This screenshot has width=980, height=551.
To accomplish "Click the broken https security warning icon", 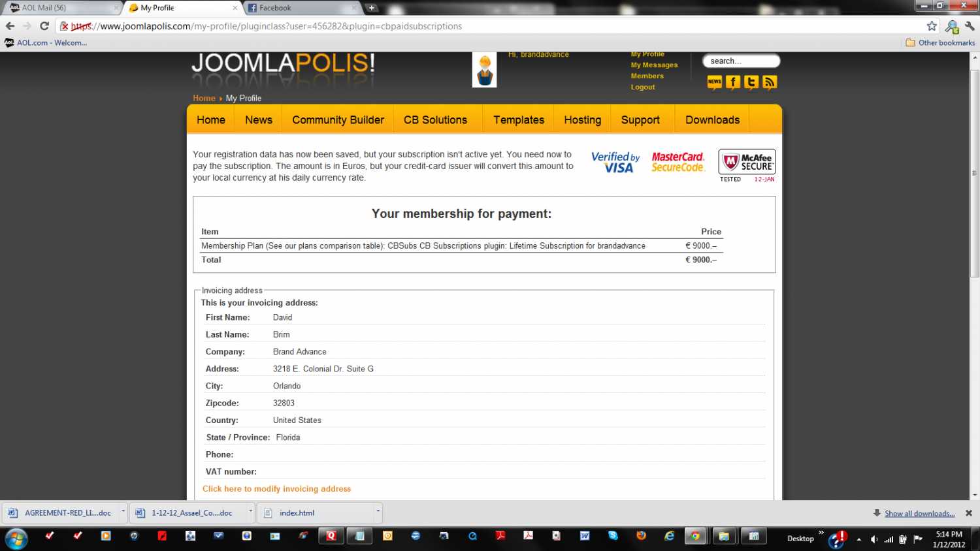I will 64,26.
